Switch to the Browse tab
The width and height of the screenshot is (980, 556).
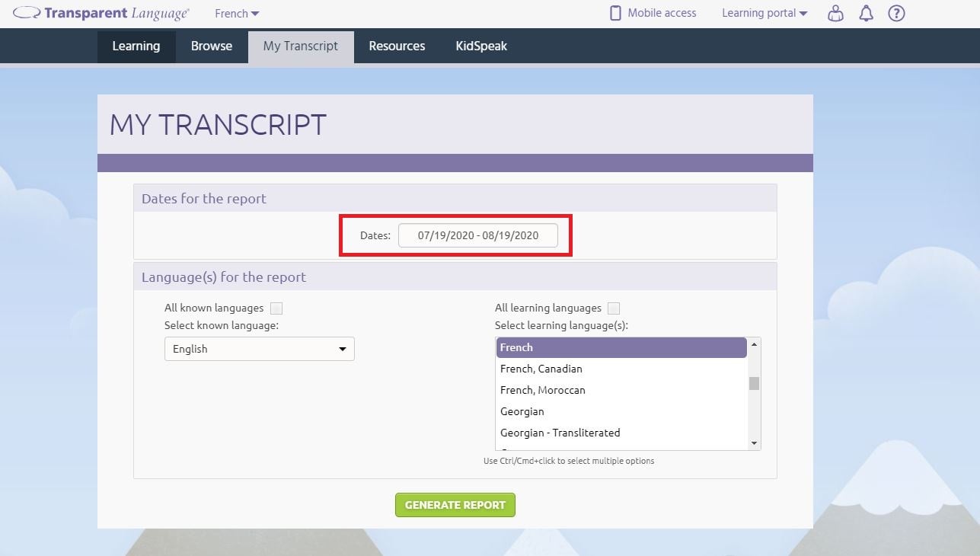tap(211, 46)
